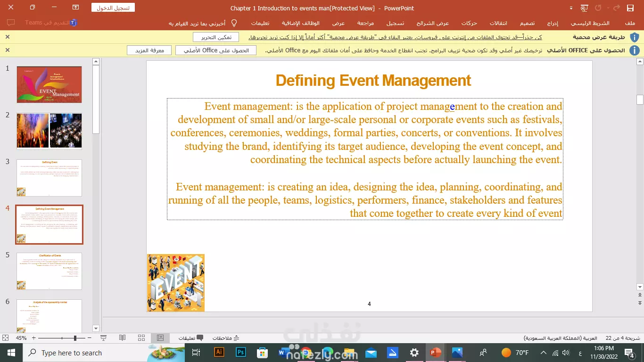
Task: Click Fit slide to current window icon
Action: coord(5,338)
